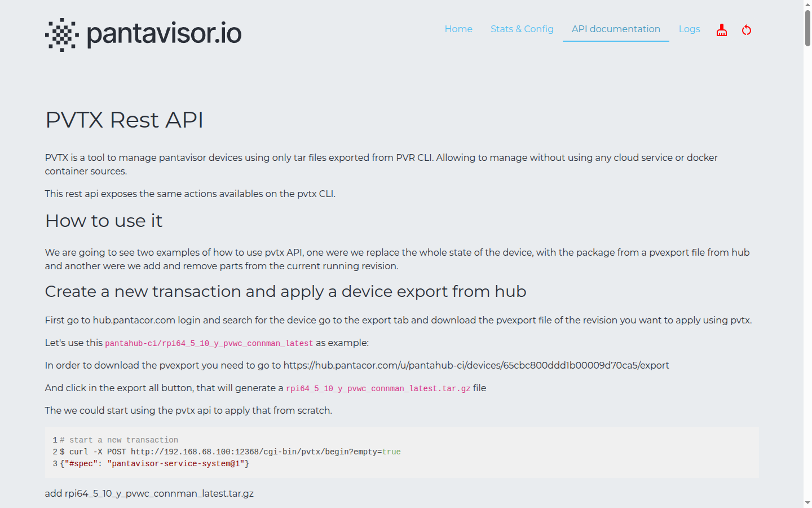Click the curl -X POST command line
This screenshot has height=508, width=812.
[230, 452]
